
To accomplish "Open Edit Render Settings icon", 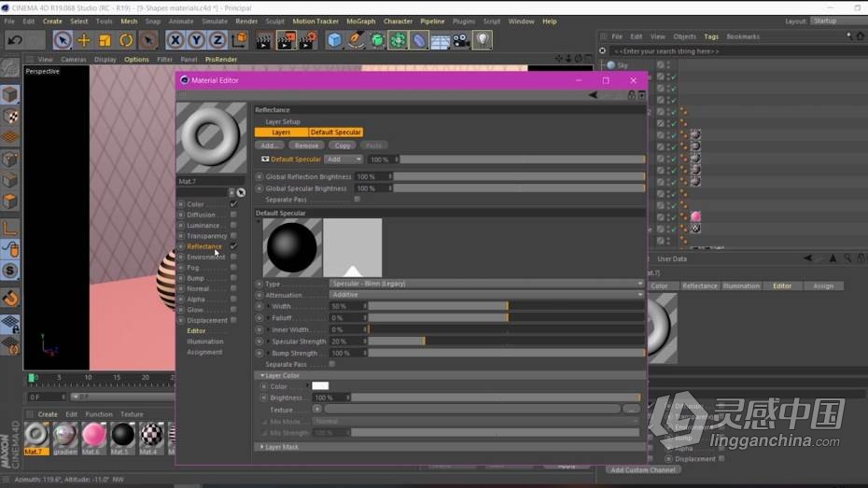I will 308,40.
